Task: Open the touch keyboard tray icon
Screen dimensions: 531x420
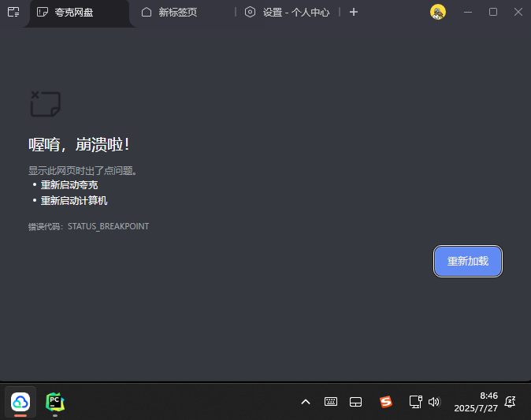Action: [331, 402]
